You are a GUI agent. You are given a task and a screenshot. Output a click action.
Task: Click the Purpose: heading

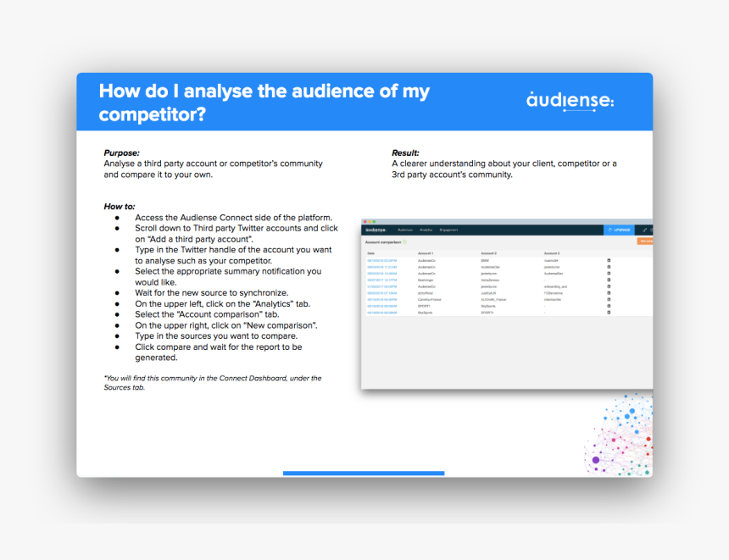pos(121,152)
